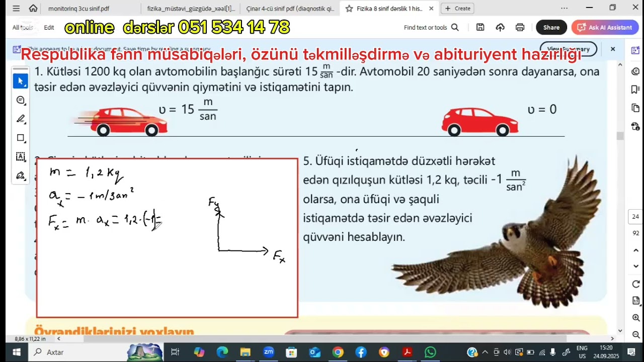Zoom in on the page
644x362 pixels.
[x=635, y=318]
